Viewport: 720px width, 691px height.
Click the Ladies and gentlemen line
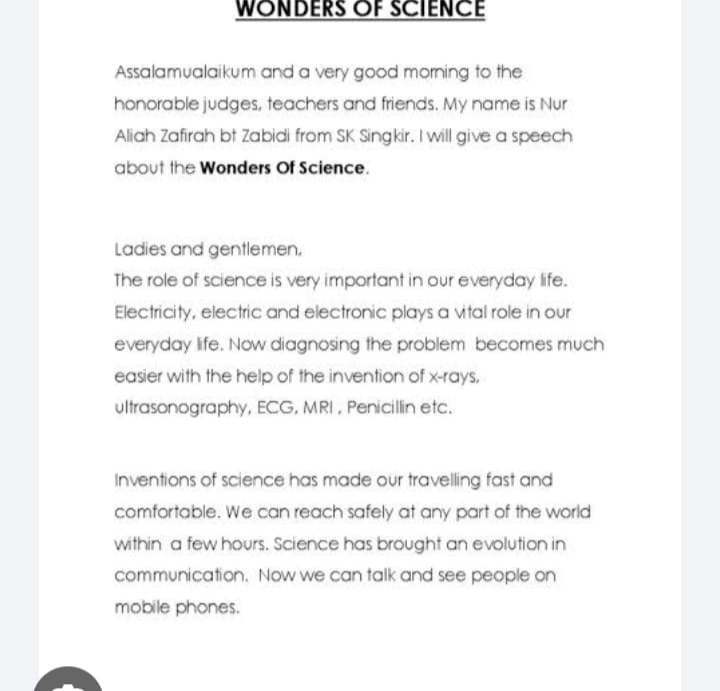pos(208,249)
